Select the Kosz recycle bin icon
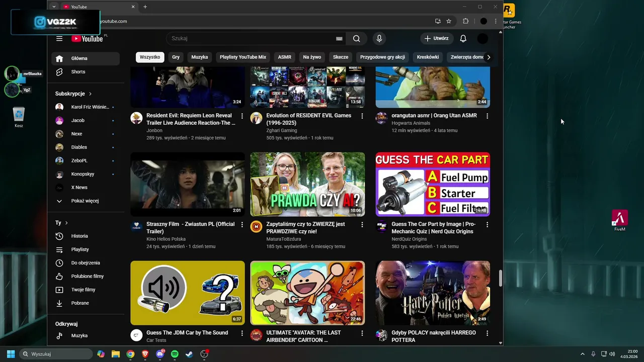 point(19,117)
